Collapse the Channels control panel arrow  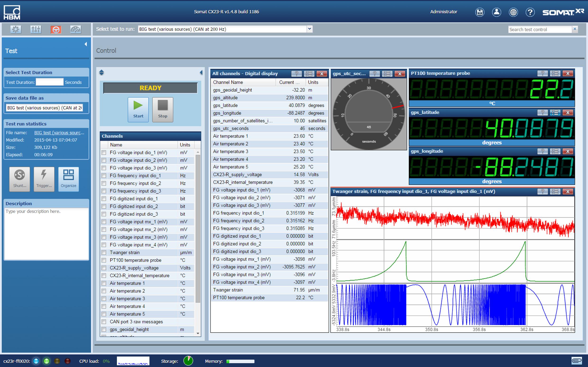tap(201, 72)
